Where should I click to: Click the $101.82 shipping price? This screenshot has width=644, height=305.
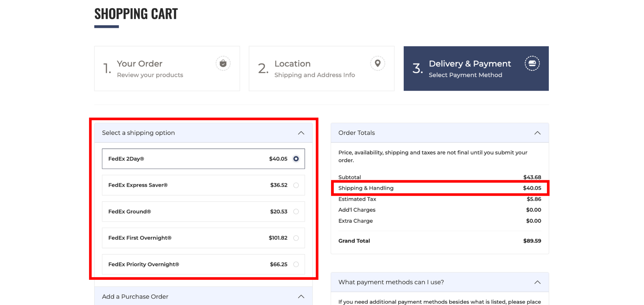(x=278, y=238)
